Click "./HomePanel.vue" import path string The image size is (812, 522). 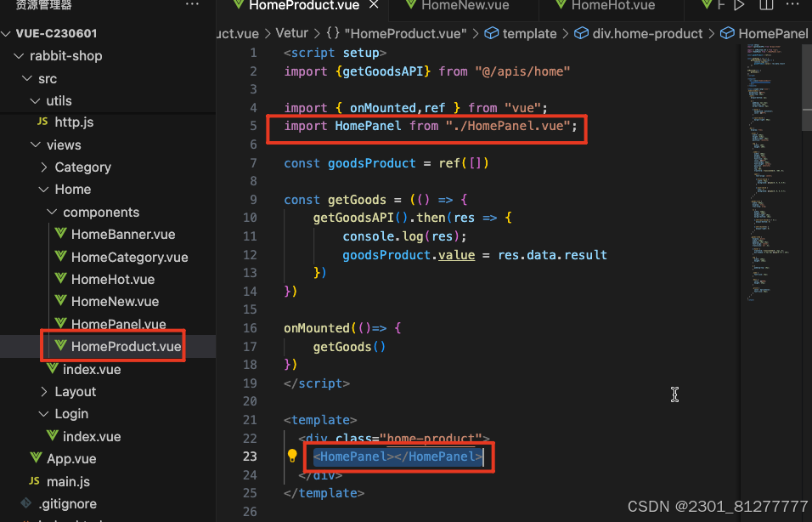point(508,126)
